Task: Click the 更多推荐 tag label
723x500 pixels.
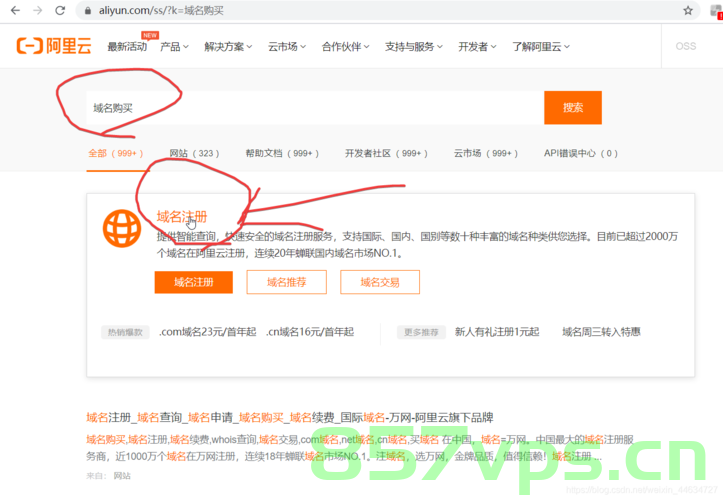Action: (421, 333)
